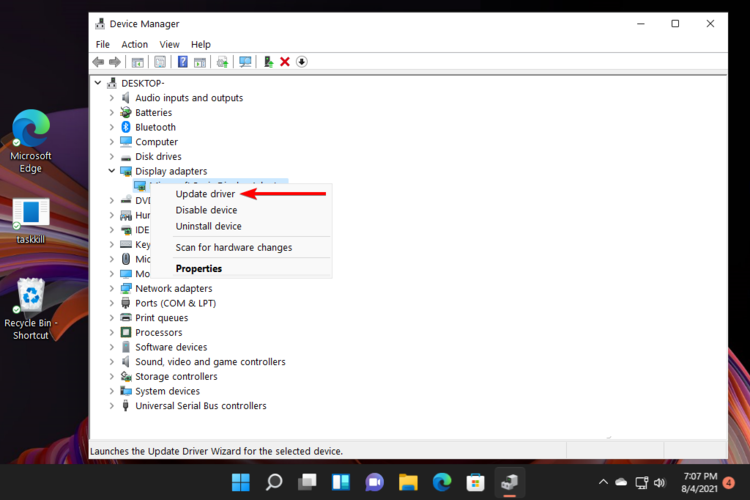This screenshot has width=750, height=500.
Task: Open the View menu
Action: point(169,44)
